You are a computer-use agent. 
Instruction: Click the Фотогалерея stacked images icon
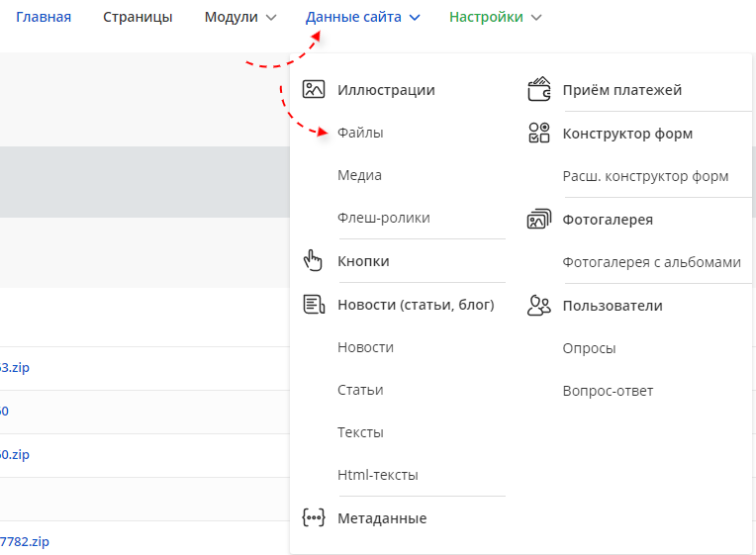(x=538, y=220)
